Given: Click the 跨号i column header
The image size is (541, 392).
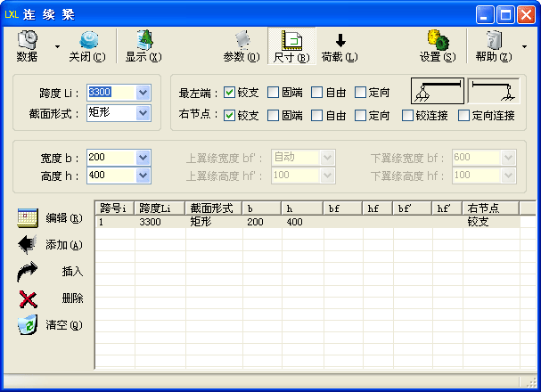Looking at the screenshot, I should click(x=115, y=208).
